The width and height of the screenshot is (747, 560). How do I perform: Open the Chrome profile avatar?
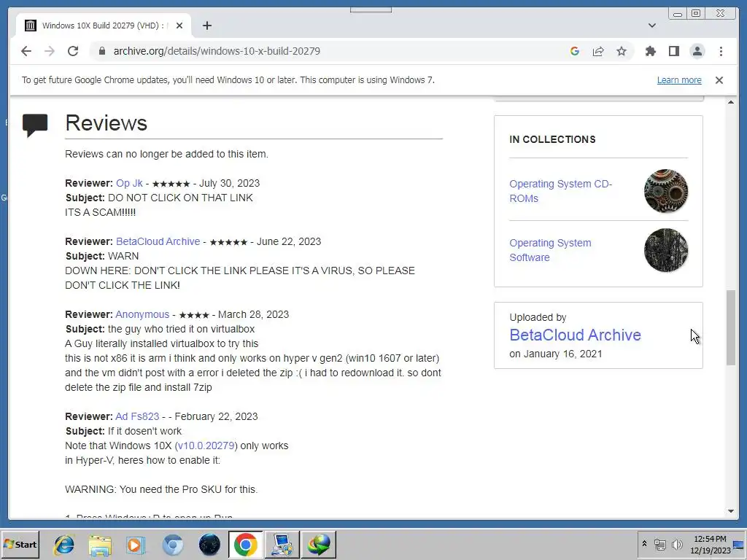point(697,51)
